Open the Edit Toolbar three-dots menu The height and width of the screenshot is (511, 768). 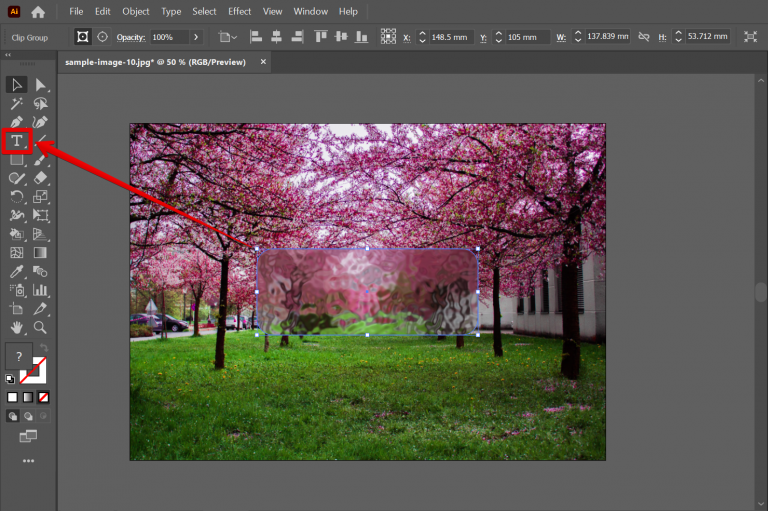pyautogui.click(x=28, y=461)
